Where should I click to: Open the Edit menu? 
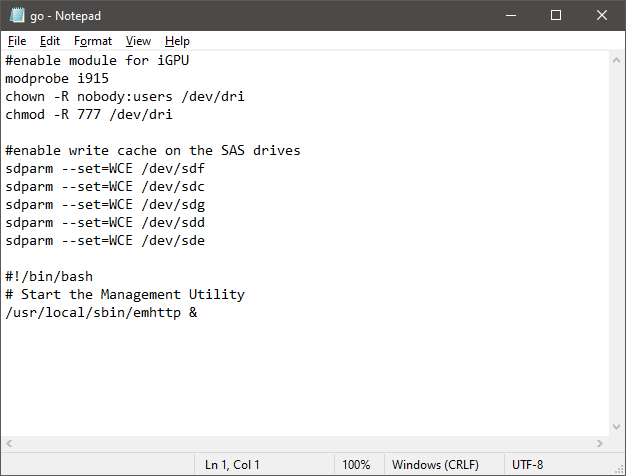tap(50, 41)
